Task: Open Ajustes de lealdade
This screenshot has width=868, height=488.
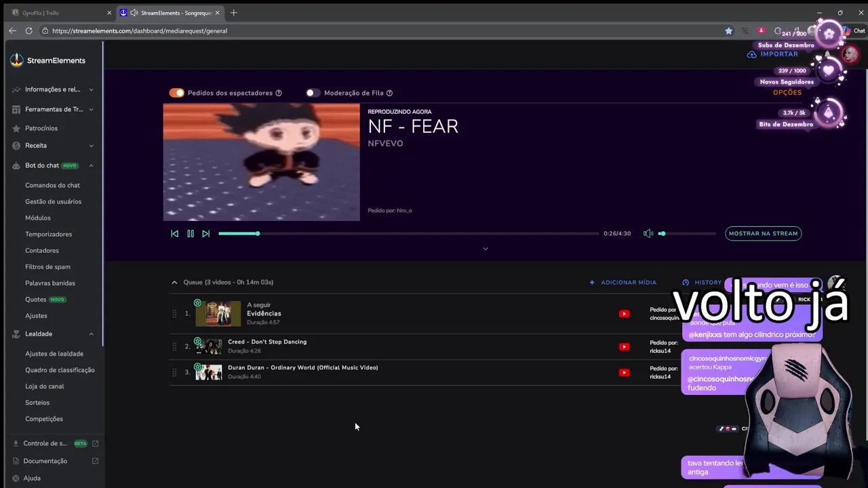Action: tap(54, 354)
